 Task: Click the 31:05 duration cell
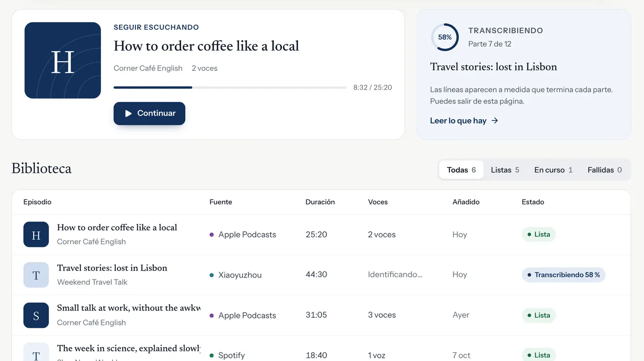pyautogui.click(x=316, y=315)
